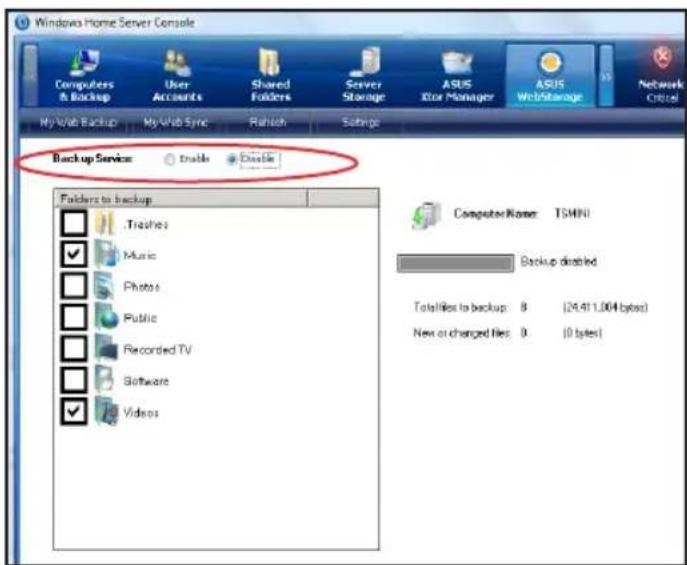Open the ASUS Xtor Manager tab

pos(457,76)
